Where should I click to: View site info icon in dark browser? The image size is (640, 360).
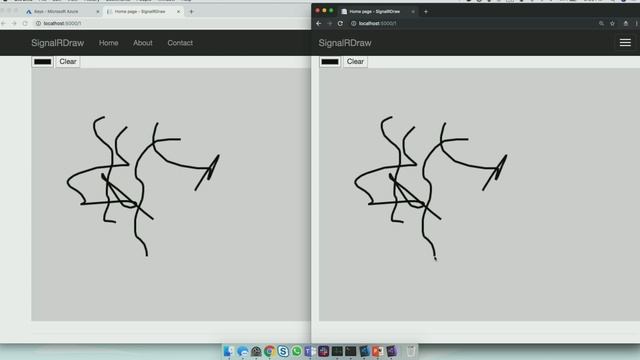point(353,24)
